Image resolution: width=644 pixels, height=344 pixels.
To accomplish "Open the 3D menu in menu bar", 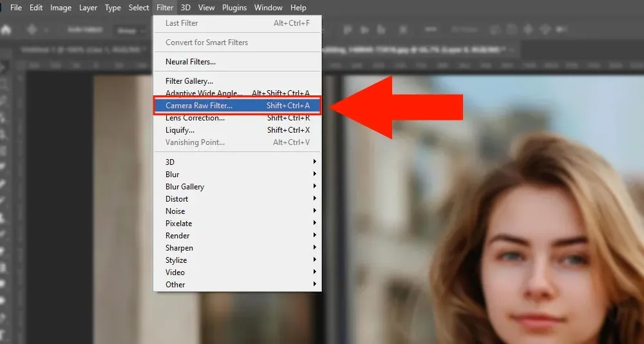I will tap(185, 7).
